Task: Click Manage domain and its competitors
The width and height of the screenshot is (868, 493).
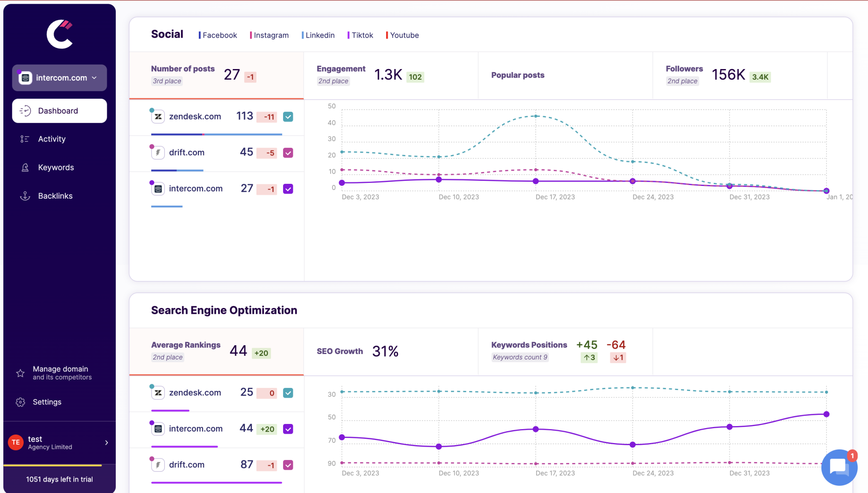Action: pos(60,373)
